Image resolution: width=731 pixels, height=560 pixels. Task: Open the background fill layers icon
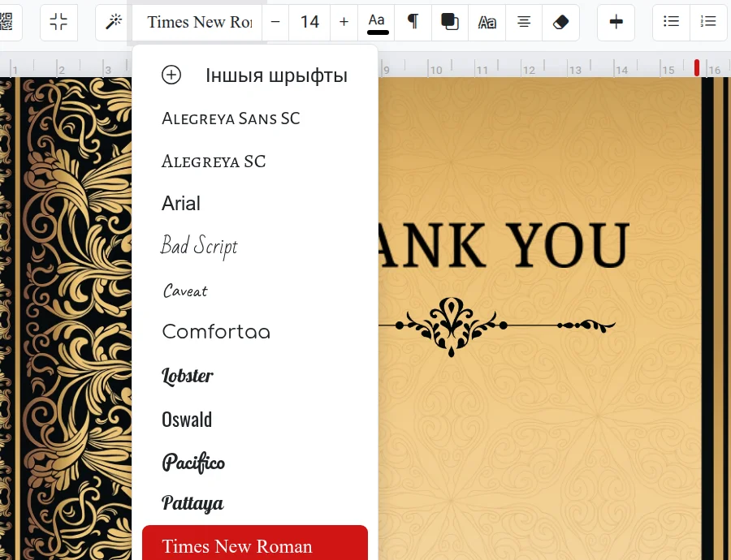449,22
